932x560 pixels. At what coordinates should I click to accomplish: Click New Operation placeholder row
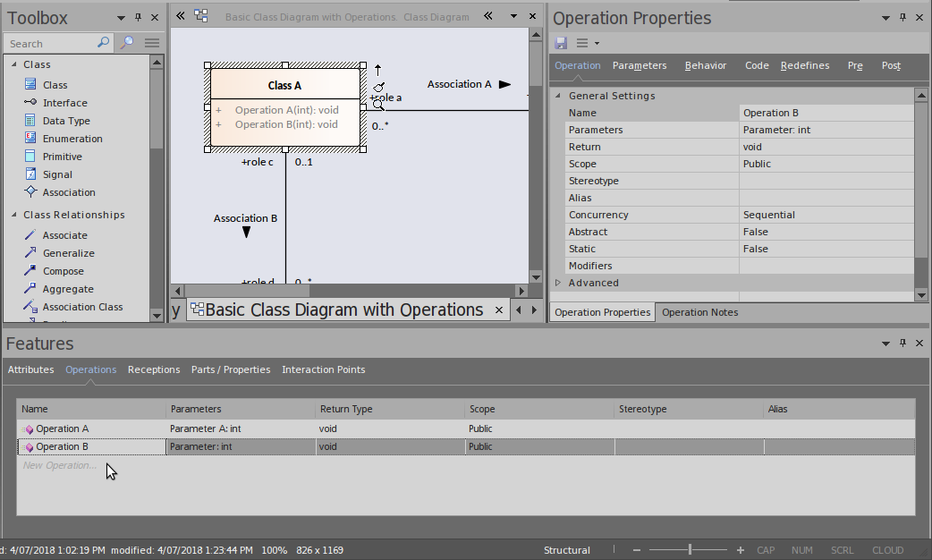click(x=59, y=465)
